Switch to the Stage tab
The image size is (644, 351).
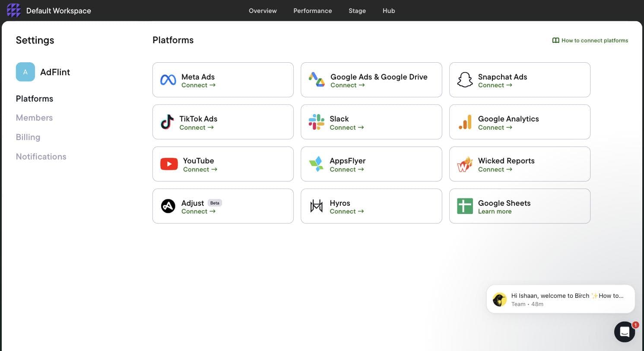(x=357, y=11)
